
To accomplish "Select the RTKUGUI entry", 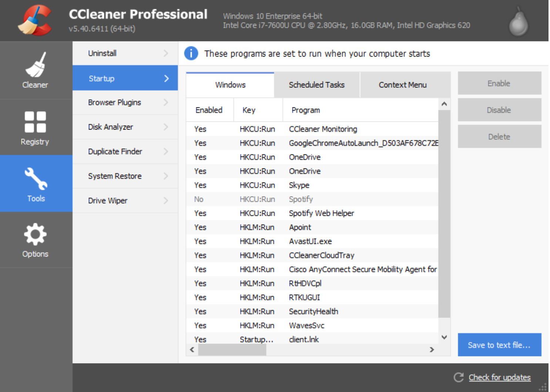I will coord(312,298).
